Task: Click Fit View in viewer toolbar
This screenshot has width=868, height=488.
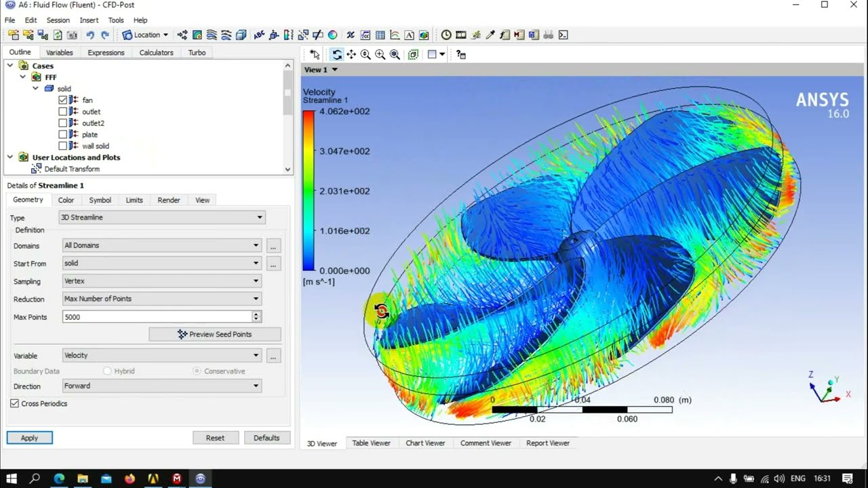Action: pyautogui.click(x=395, y=54)
